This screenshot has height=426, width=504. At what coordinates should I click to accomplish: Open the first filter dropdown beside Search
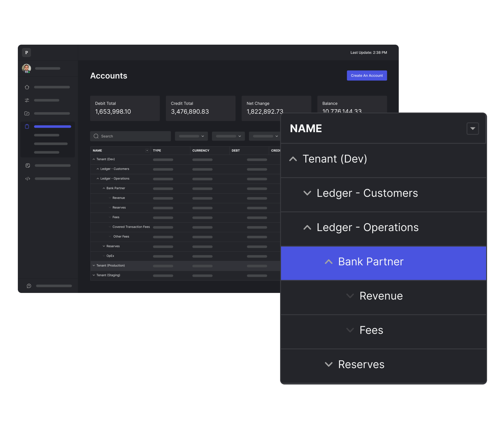pos(191,136)
